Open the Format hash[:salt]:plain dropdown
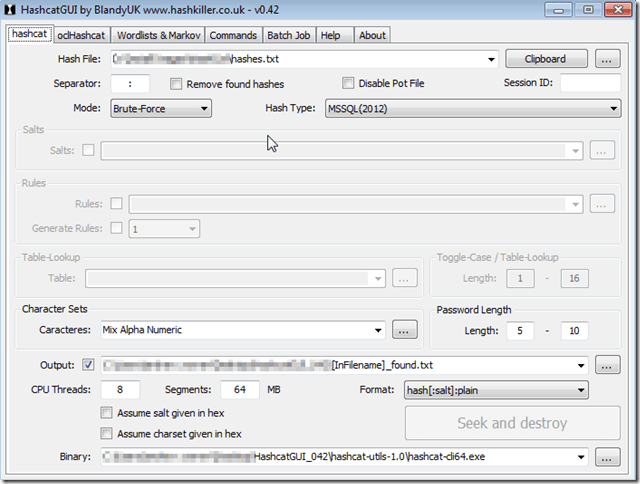640x484 pixels. [496, 390]
